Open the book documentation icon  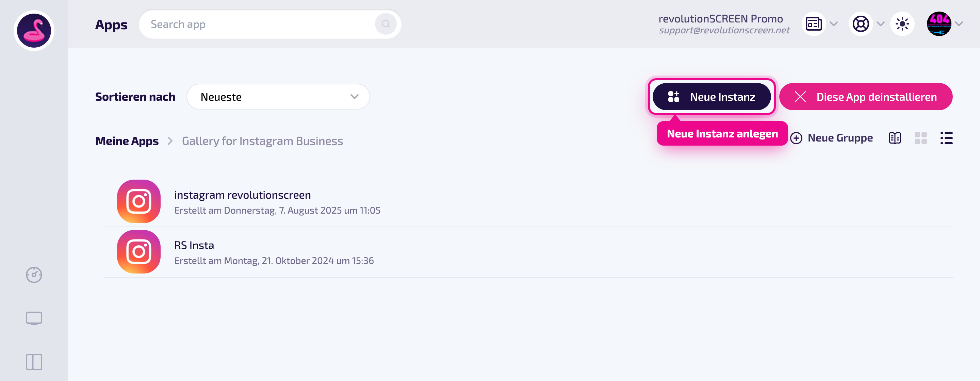895,138
